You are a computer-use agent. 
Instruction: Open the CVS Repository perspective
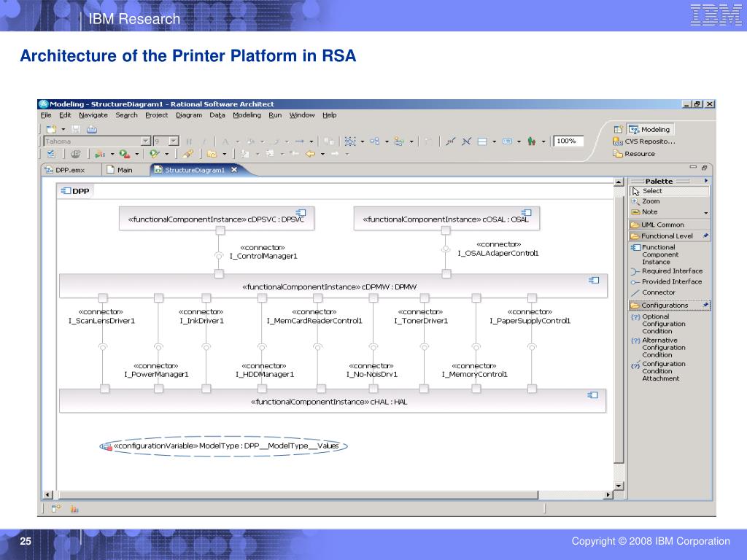coord(644,141)
